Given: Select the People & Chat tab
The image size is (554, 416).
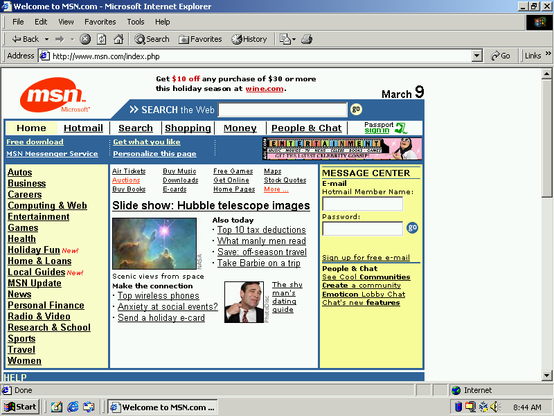Looking at the screenshot, I should 306,128.
